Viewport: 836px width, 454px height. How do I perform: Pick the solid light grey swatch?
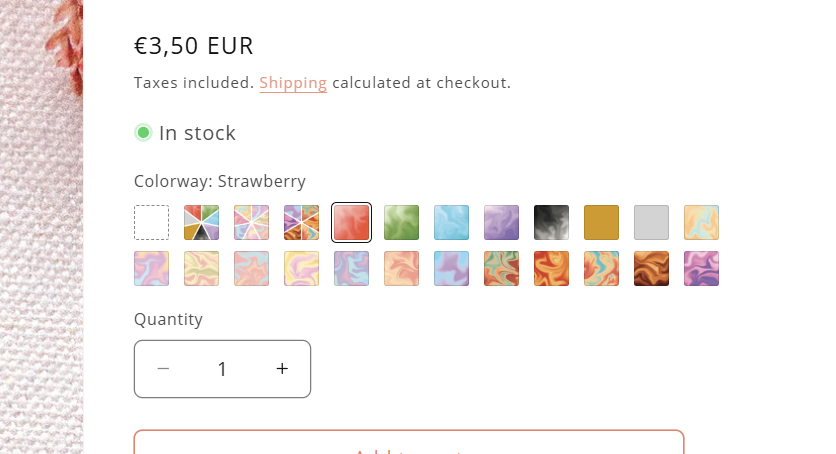pos(652,222)
